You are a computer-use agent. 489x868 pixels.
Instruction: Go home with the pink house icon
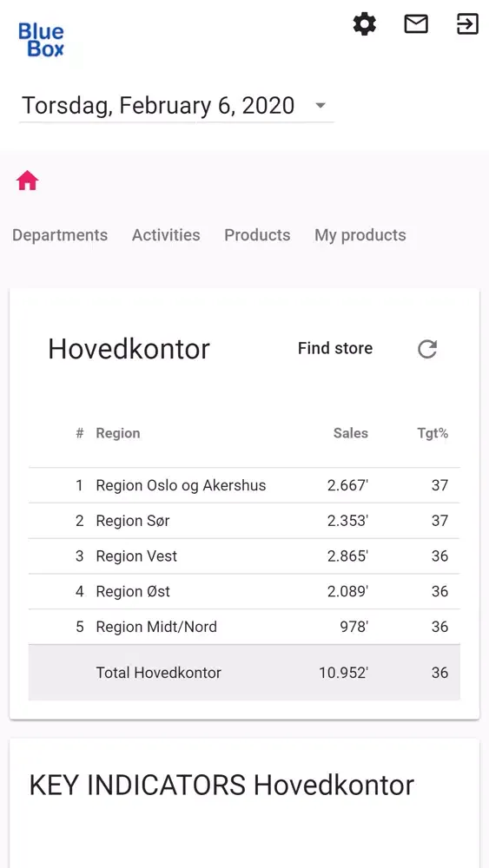(x=27, y=181)
